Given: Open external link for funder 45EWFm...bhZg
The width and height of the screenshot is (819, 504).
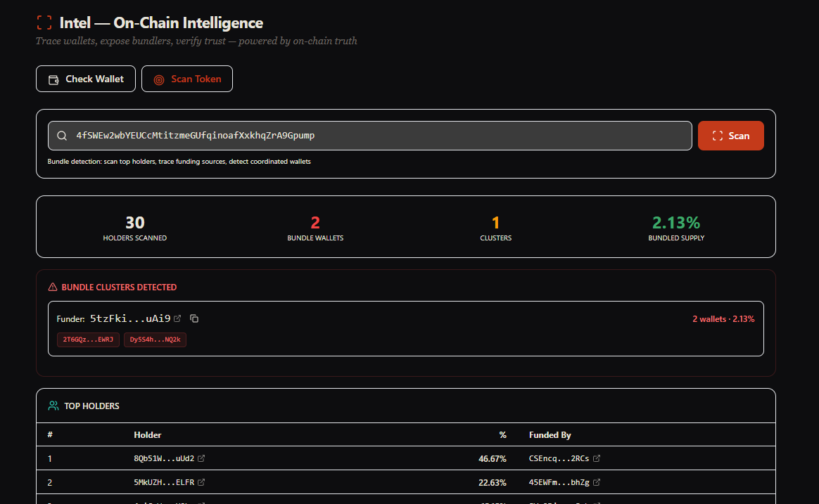Looking at the screenshot, I should coord(597,482).
